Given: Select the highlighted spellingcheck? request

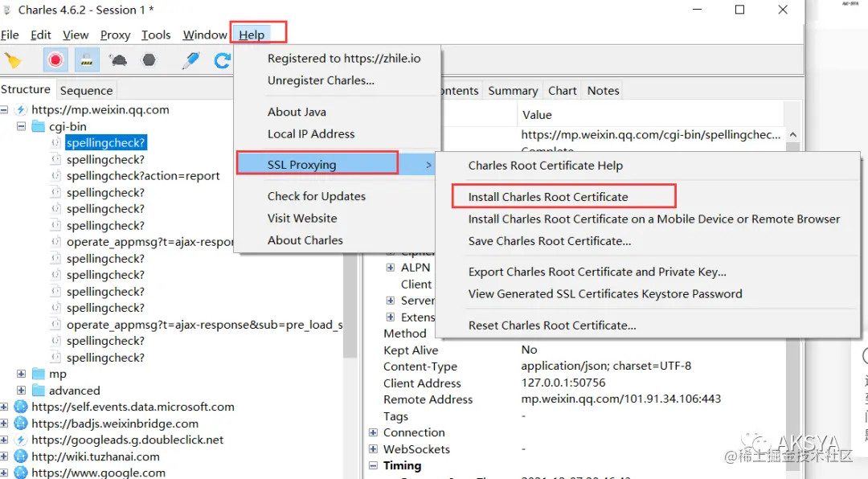Looking at the screenshot, I should (x=106, y=143).
